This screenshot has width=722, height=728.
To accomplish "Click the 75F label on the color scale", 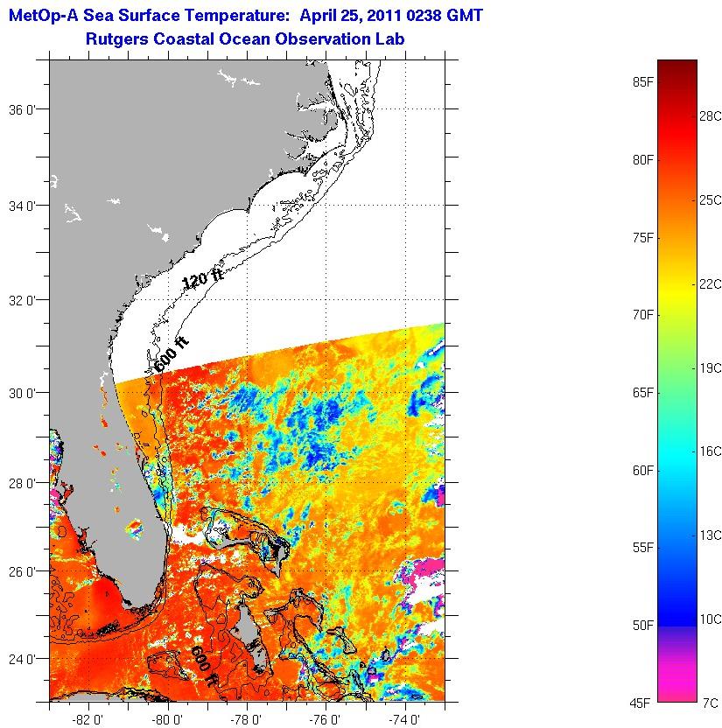I will 643,238.
